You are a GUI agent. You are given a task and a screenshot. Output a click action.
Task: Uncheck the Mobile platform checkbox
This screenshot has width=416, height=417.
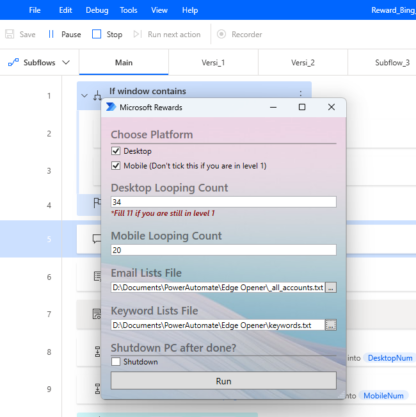coord(116,166)
